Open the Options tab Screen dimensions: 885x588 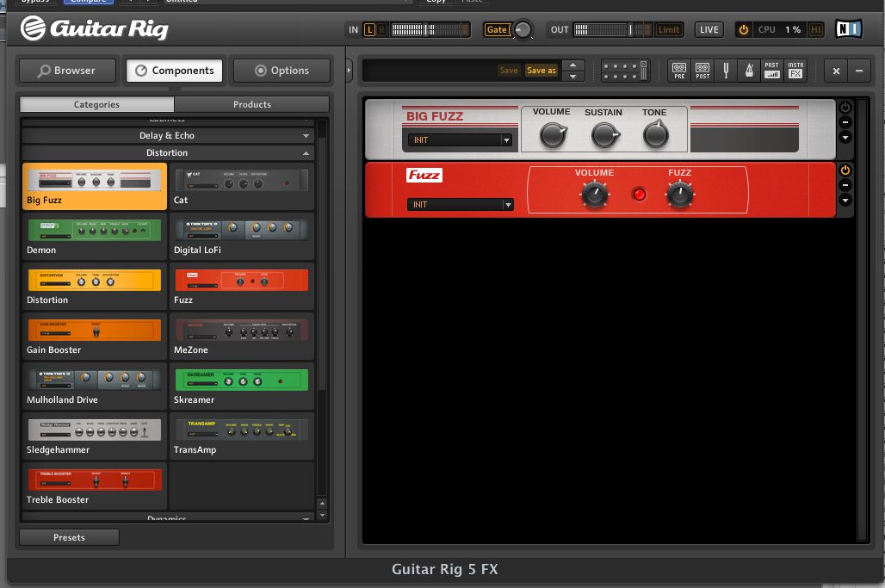pos(282,71)
